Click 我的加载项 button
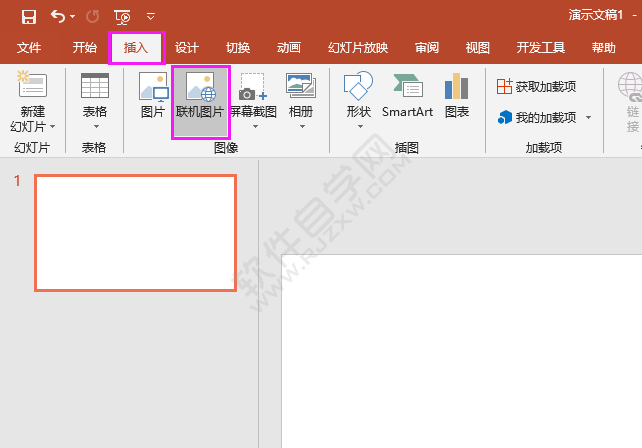642x448 pixels. click(536, 118)
